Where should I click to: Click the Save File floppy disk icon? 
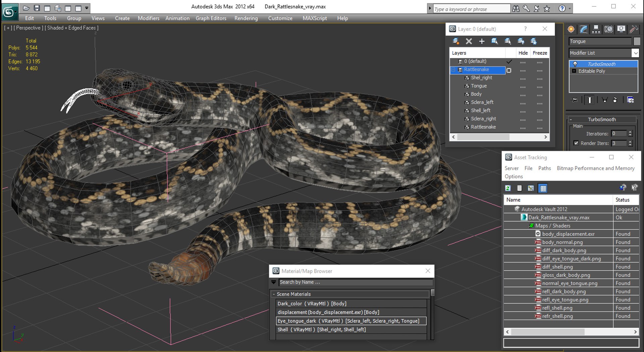coord(37,8)
